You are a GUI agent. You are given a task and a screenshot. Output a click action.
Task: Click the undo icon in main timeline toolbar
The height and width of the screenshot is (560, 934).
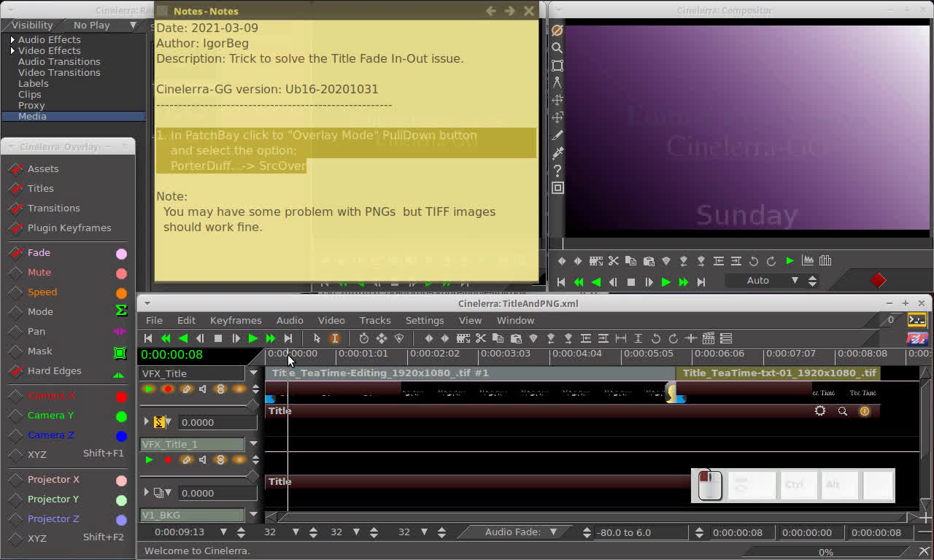click(x=656, y=338)
